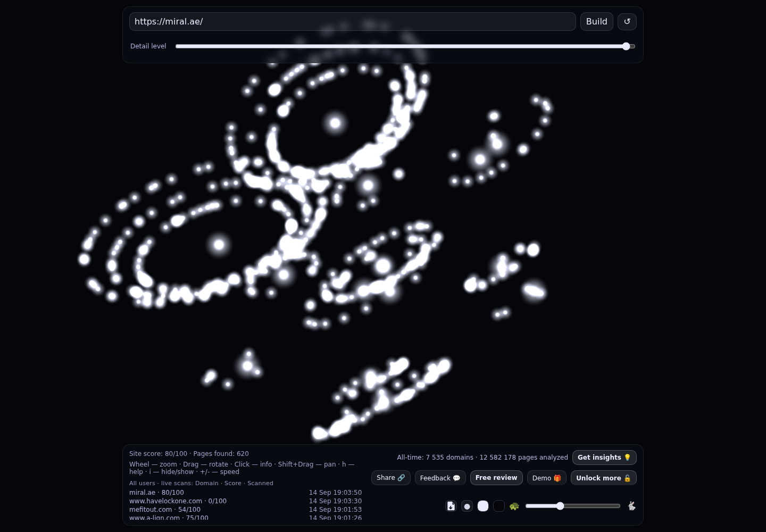Click the Share button
Image resolution: width=766 pixels, height=532 pixels.
click(x=391, y=478)
